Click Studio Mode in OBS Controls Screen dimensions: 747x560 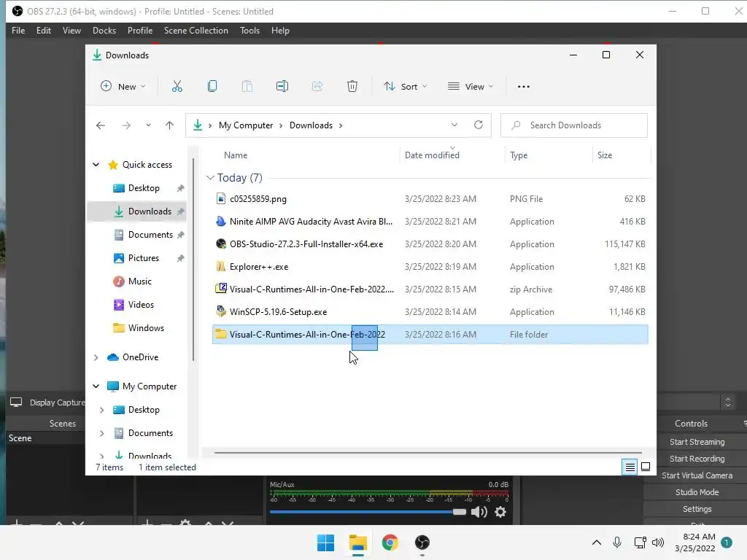pyautogui.click(x=697, y=492)
